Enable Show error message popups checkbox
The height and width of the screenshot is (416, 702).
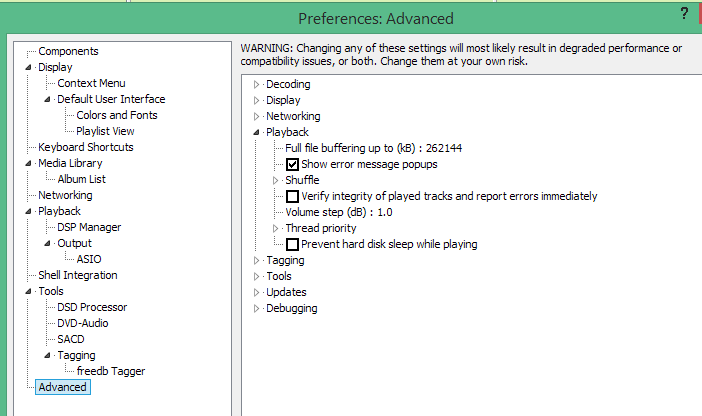pyautogui.click(x=293, y=164)
